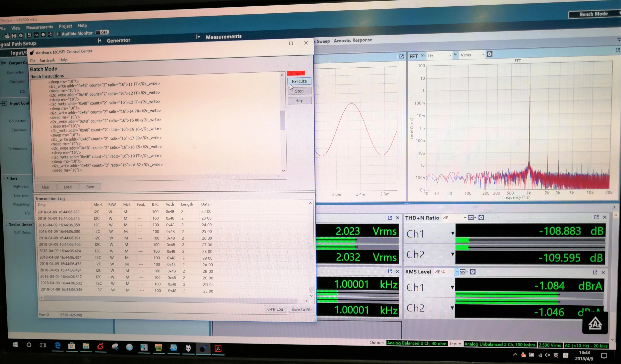
Task: Open the FFT Y-axis Vrms dropdown
Action: coord(472,55)
